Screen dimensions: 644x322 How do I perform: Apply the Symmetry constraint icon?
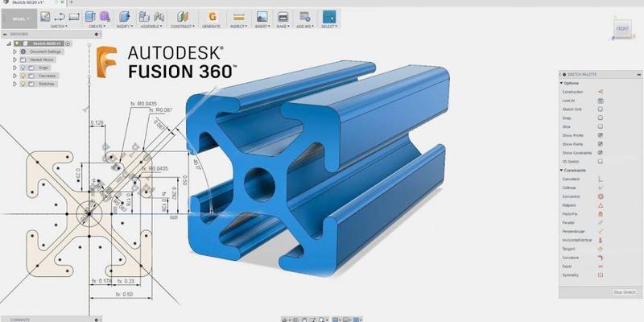pos(601,275)
